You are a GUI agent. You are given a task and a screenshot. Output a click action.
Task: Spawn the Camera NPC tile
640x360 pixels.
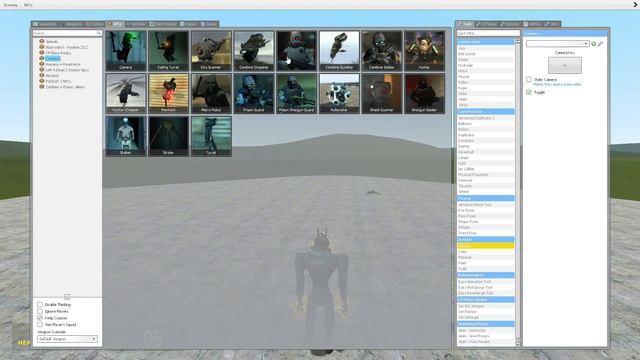point(126,51)
